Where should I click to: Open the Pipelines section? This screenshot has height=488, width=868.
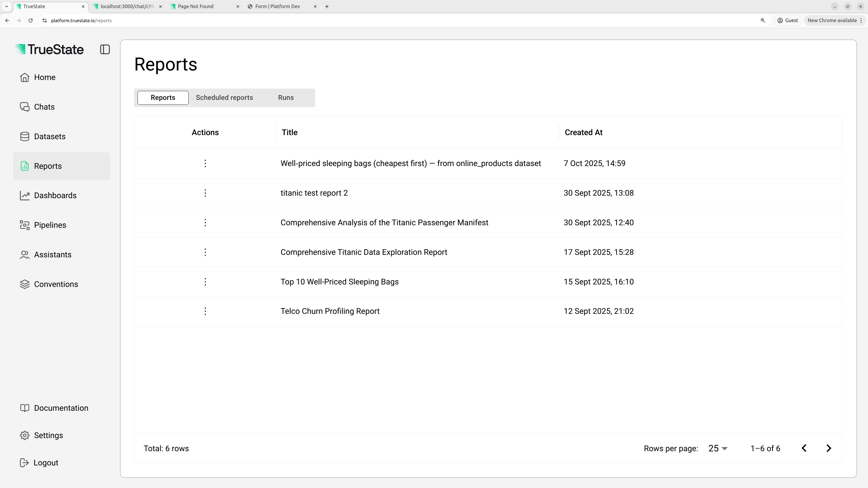point(50,225)
